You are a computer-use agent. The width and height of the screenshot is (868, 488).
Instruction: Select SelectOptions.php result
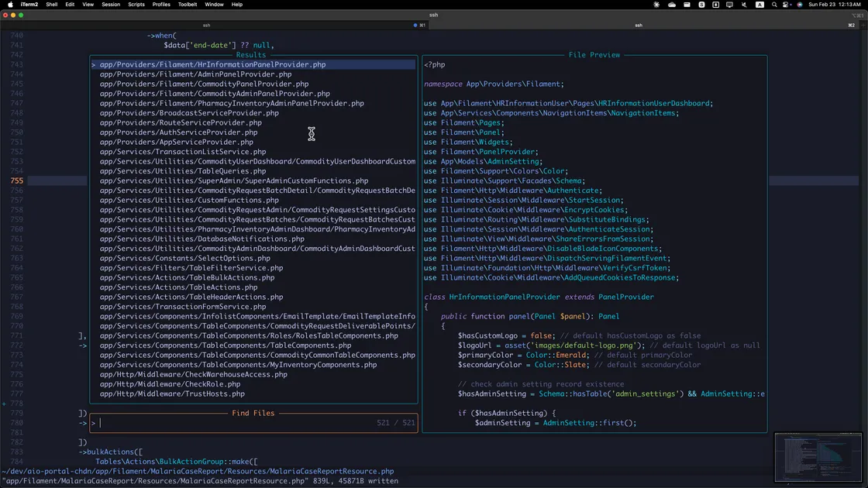185,259
